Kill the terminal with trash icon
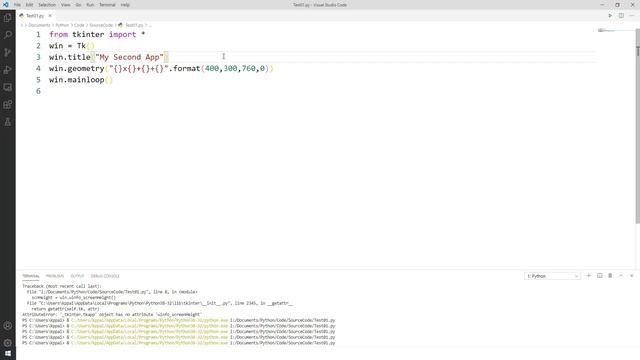Viewport: 640px width, 360px height. pyautogui.click(x=610, y=276)
